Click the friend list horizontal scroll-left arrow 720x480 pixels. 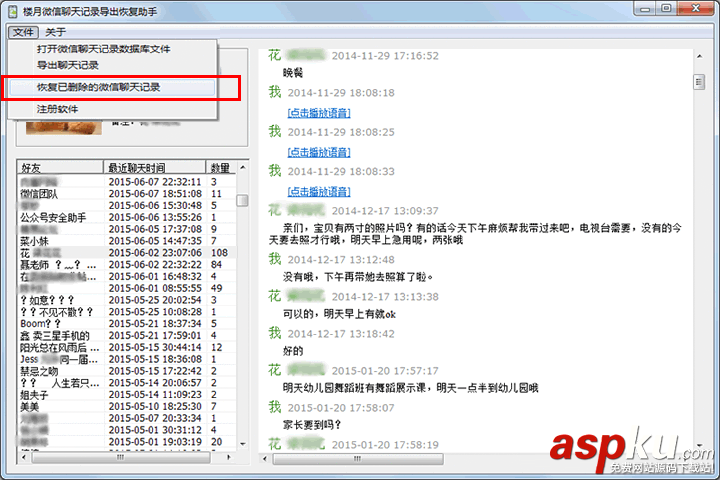(24, 457)
